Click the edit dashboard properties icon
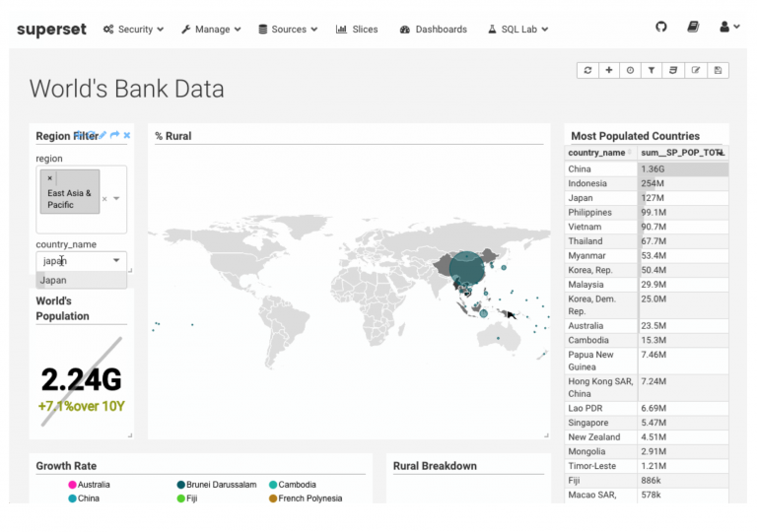 point(696,70)
